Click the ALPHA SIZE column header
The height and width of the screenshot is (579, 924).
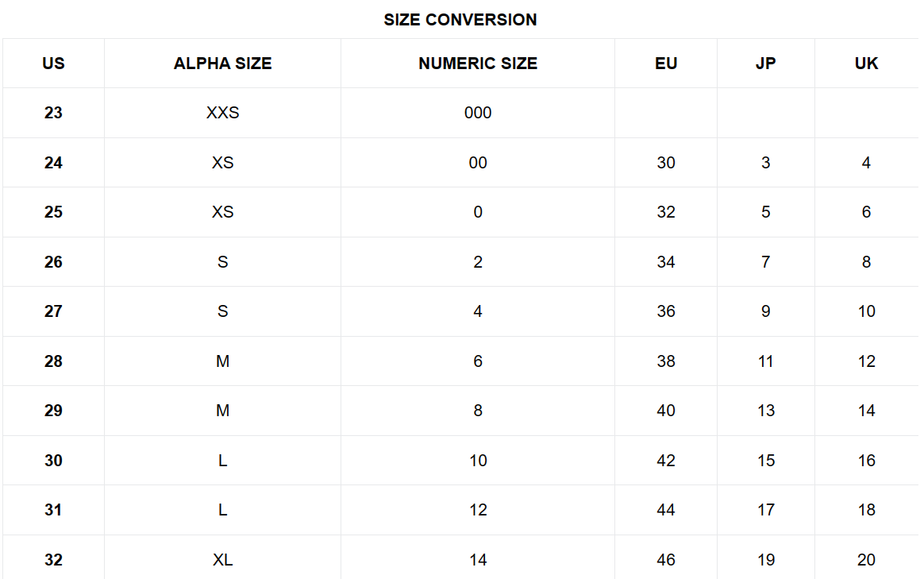(223, 64)
